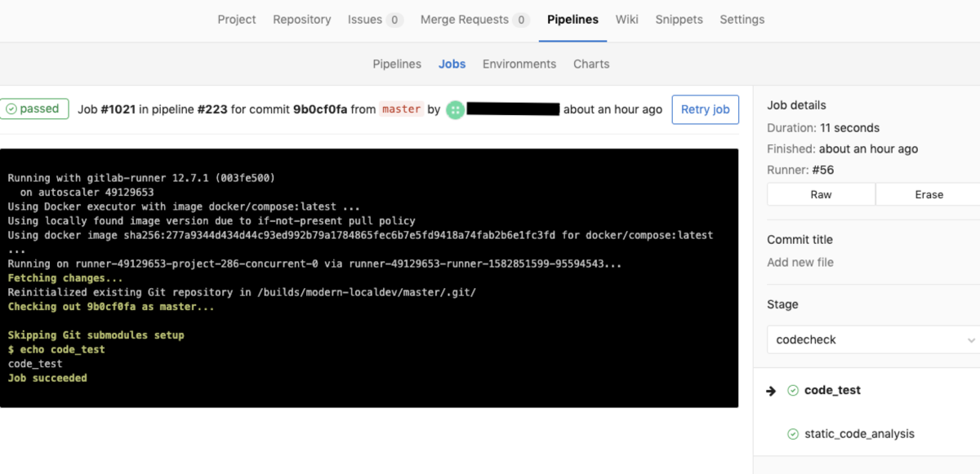Click the Retry job button

(706, 109)
